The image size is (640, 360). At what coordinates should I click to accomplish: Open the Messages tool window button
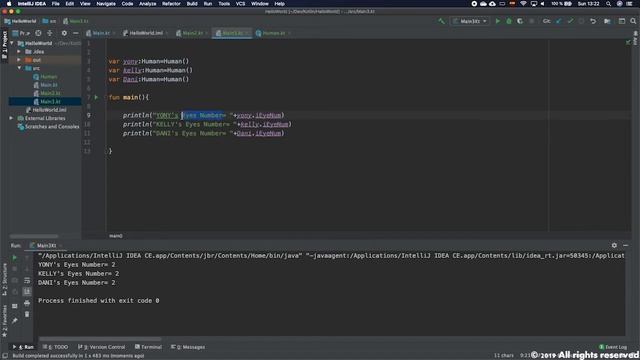pos(188,347)
